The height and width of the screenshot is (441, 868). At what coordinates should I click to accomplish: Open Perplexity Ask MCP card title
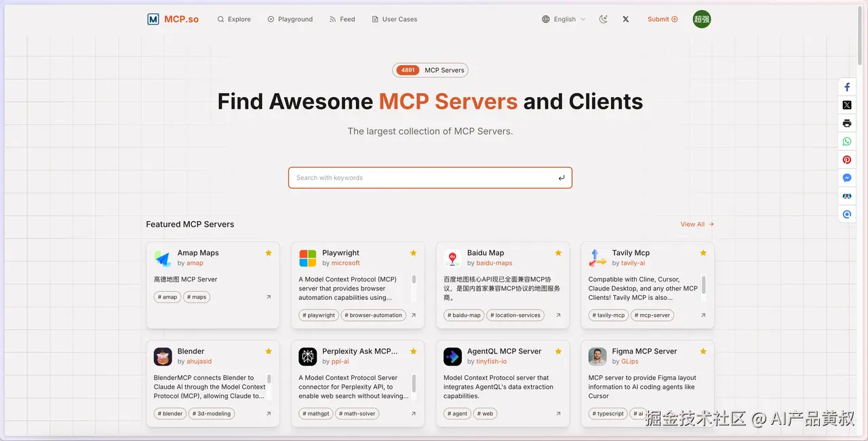coord(360,351)
